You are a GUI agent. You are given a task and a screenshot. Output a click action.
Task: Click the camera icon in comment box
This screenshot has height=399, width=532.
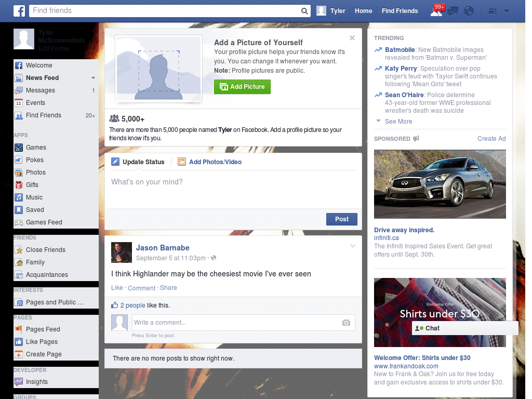point(346,323)
